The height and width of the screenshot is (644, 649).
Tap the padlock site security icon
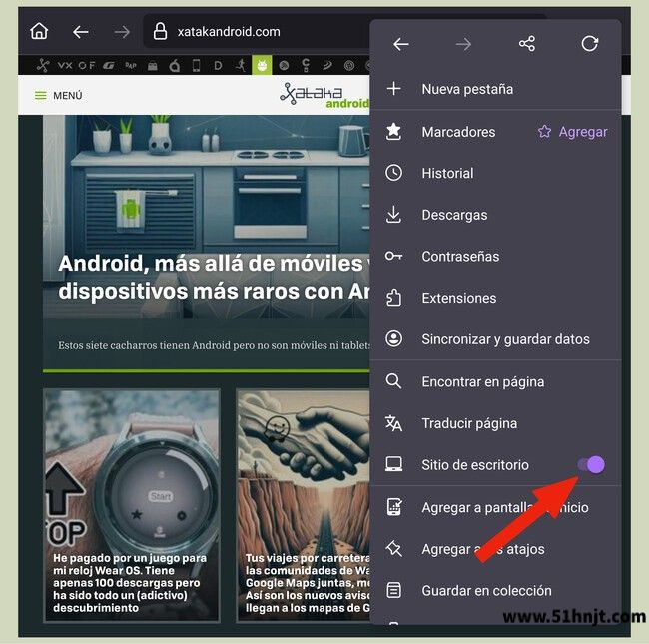(160, 31)
